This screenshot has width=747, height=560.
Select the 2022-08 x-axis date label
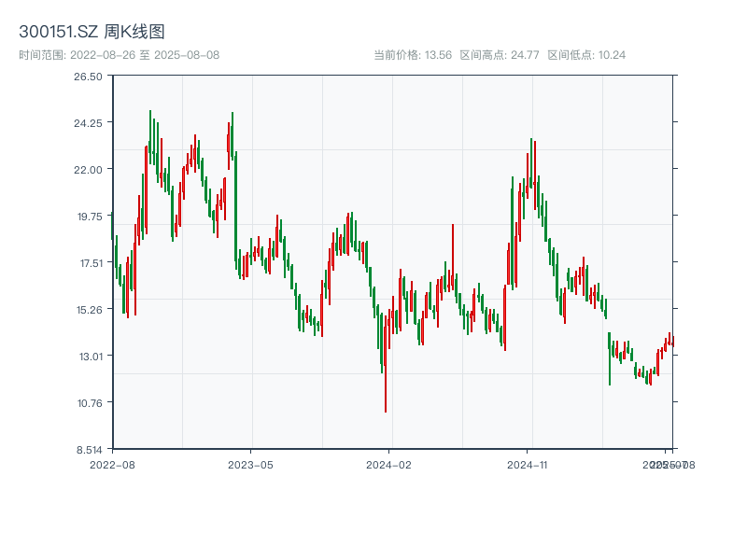[112, 464]
